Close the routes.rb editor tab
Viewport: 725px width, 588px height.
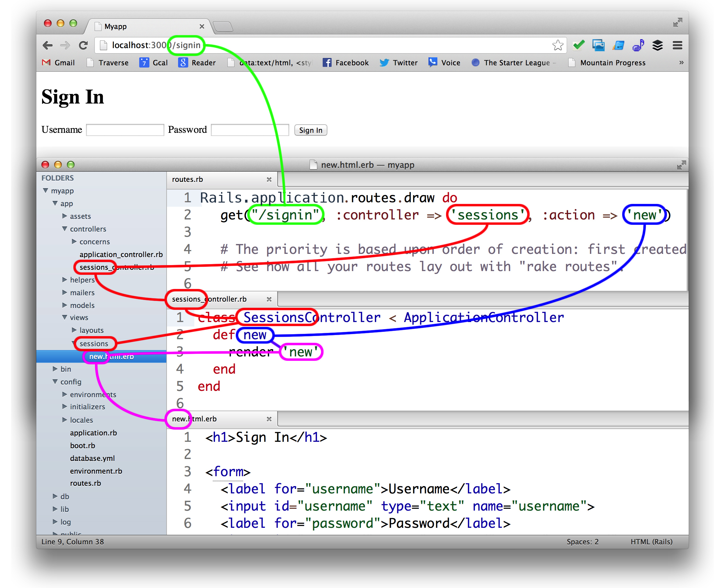[x=269, y=180]
